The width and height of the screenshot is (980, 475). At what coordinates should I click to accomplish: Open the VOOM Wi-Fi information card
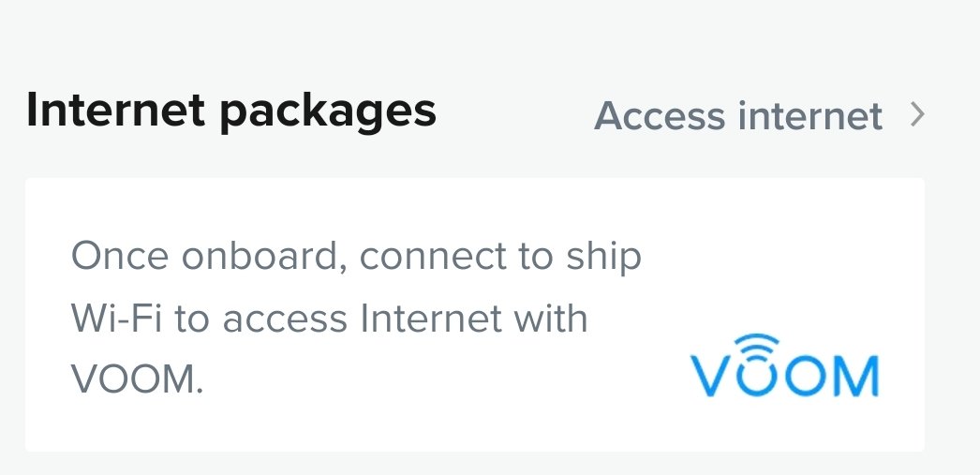point(475,315)
